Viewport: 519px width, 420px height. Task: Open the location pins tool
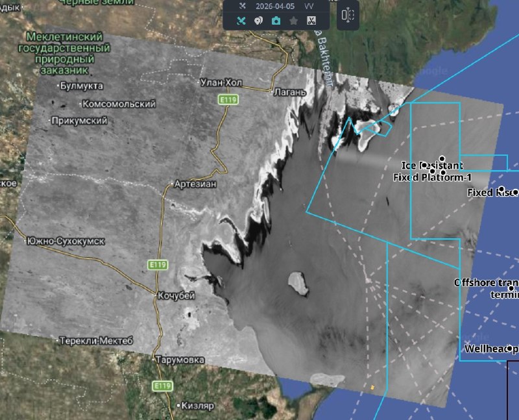[258, 21]
